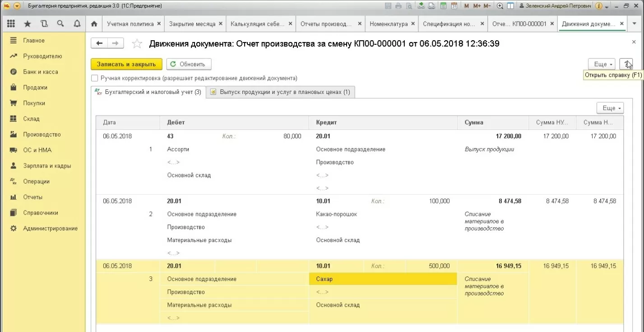This screenshot has width=644, height=332.
Task: Click the M+ memory add button
Action: pos(477,6)
